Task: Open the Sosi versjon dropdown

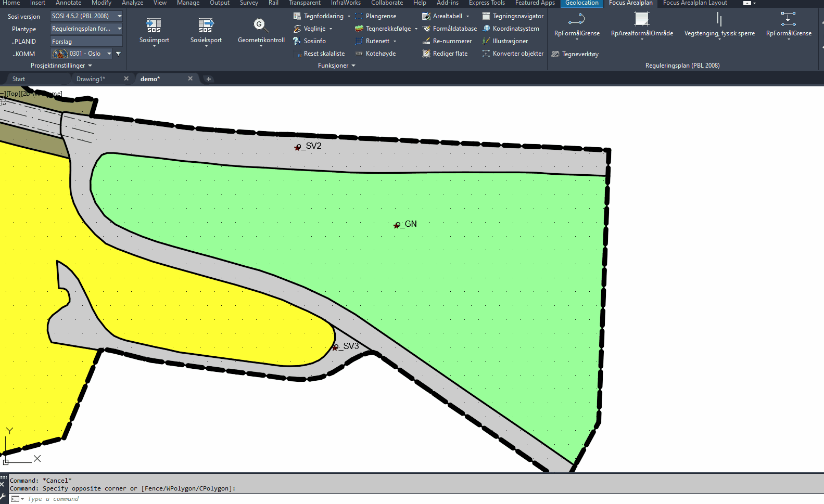Action: (119, 16)
